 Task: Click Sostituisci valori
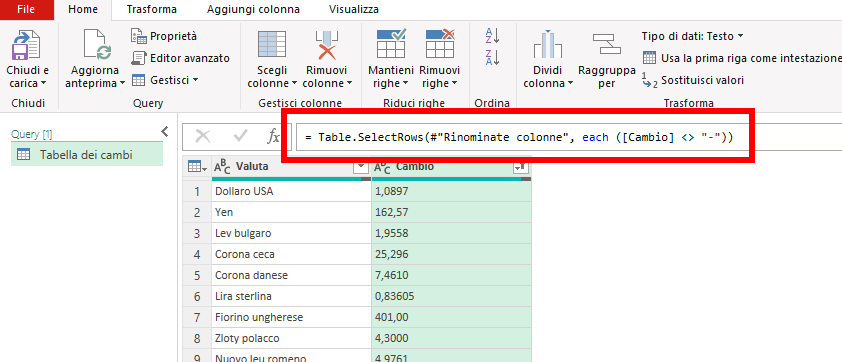tap(693, 80)
